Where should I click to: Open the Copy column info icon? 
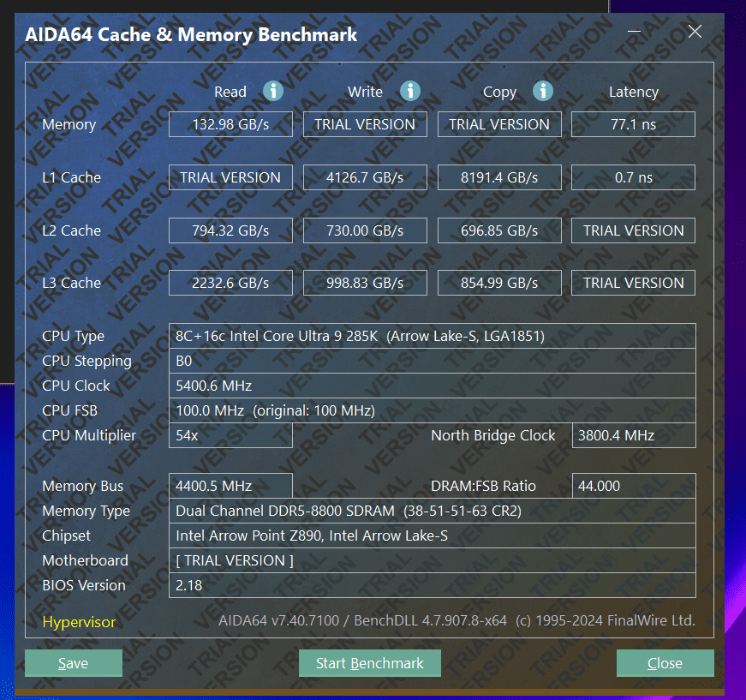(x=542, y=91)
